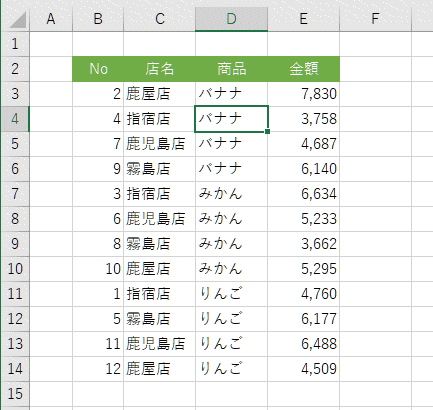Click the No header cell
Image resolution: width=433 pixels, height=410 pixels.
98,69
